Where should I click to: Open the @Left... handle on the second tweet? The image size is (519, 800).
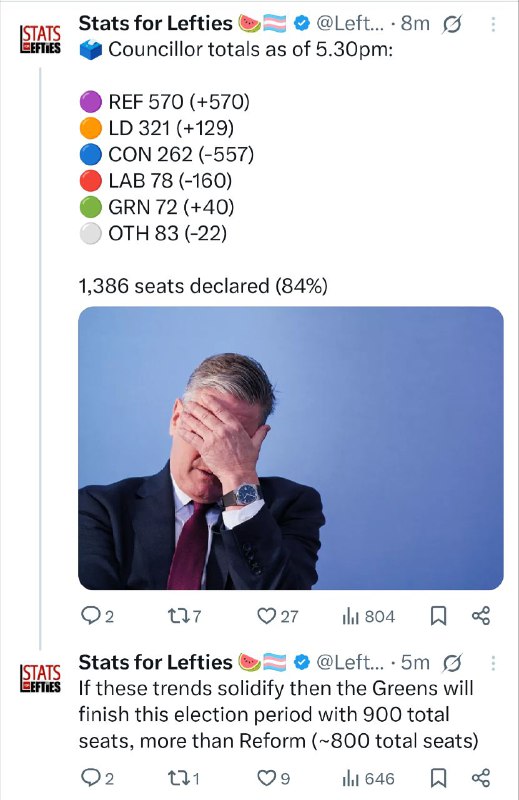350,662
